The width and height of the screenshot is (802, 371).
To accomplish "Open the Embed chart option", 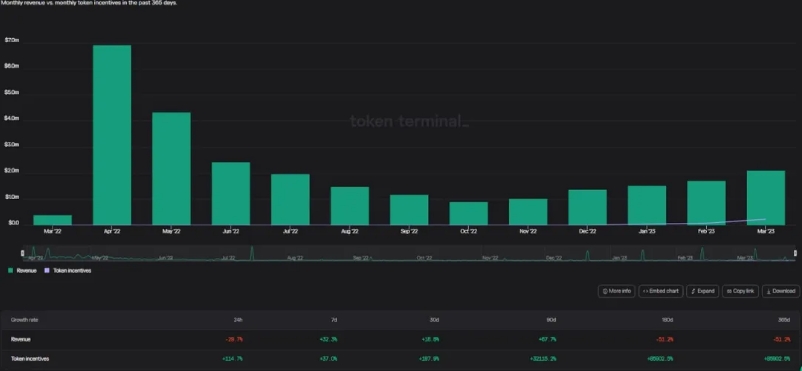I will (x=661, y=291).
